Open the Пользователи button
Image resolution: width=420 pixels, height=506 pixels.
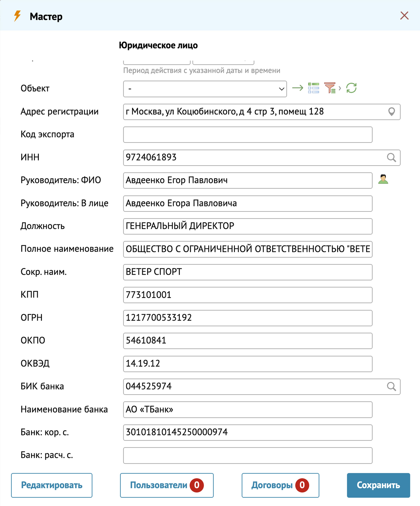coord(167,485)
